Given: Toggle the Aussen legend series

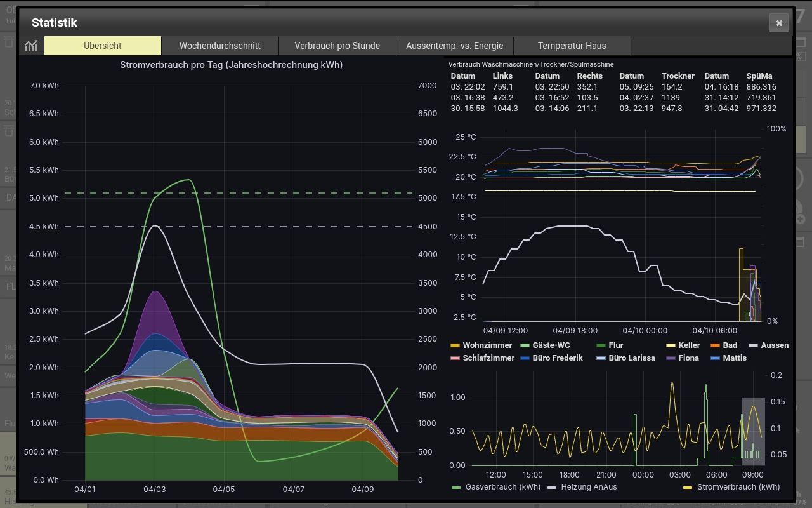Looking at the screenshot, I should point(775,345).
